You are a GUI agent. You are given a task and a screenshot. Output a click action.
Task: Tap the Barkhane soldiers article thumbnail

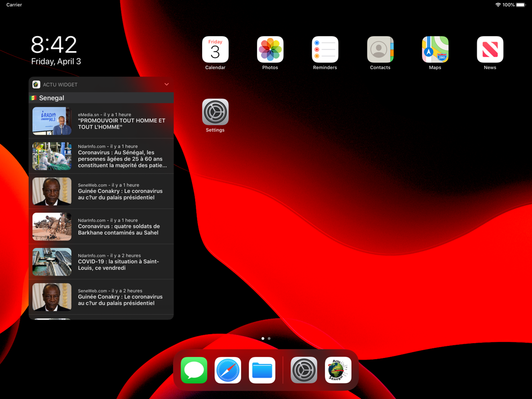pos(52,227)
